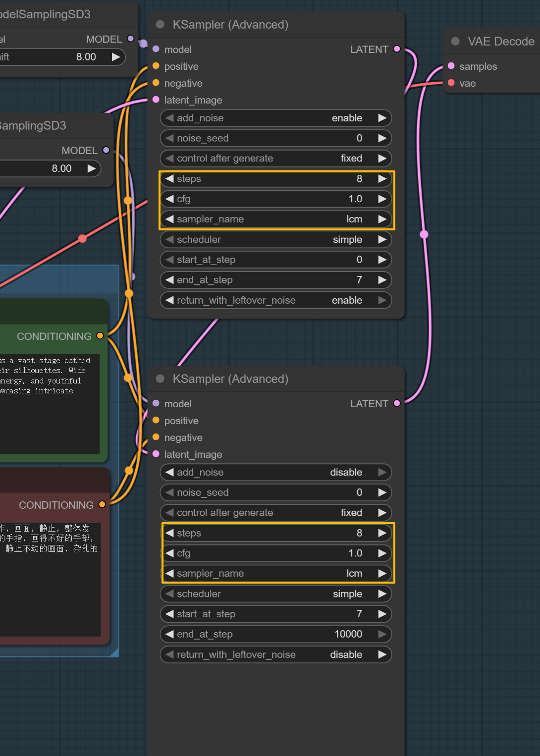The image size is (540, 756).
Task: Click the red CONDITIONING output socket
Action: (x=102, y=504)
